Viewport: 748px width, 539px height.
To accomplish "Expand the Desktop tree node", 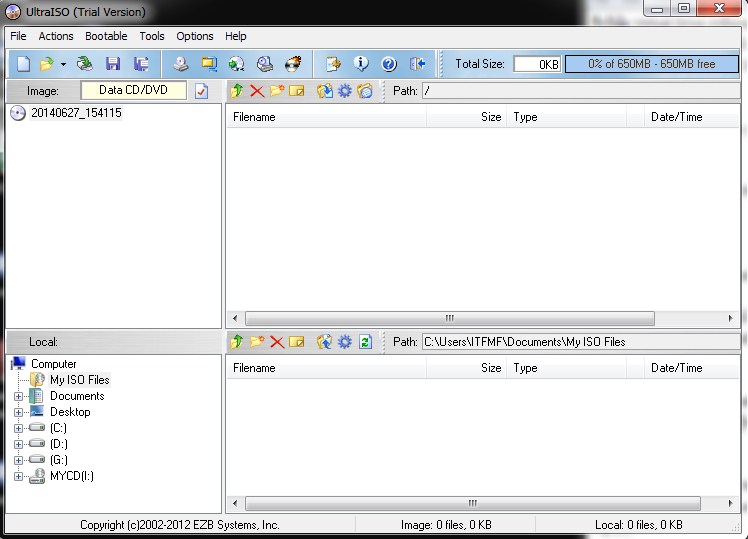I will [18, 412].
